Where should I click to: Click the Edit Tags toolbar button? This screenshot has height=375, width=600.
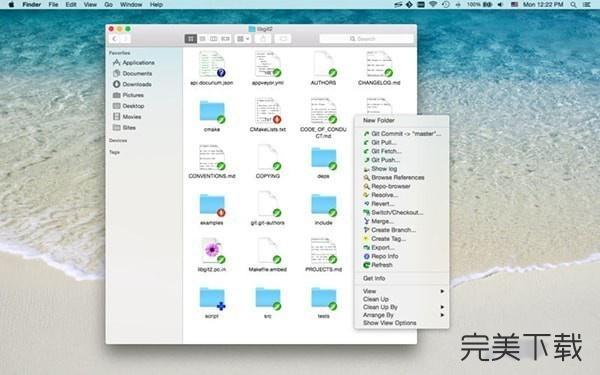point(283,39)
